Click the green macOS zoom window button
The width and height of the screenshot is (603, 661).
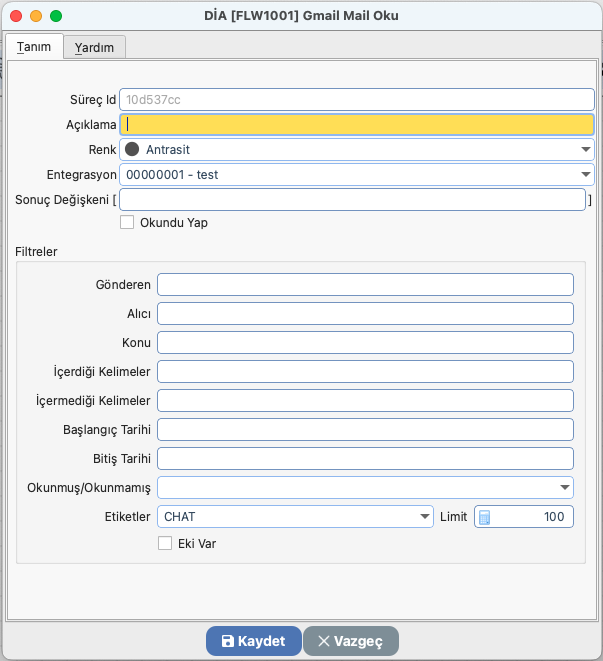pos(56,17)
